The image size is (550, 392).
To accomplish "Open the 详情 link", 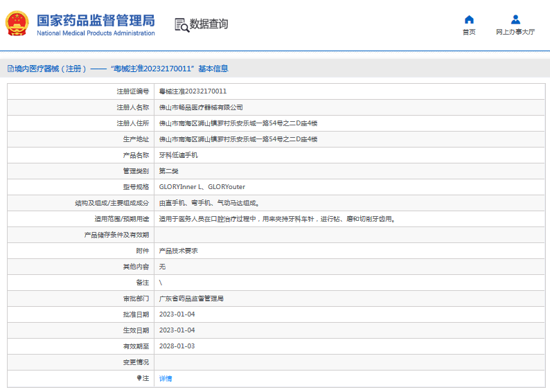I will click(166, 378).
